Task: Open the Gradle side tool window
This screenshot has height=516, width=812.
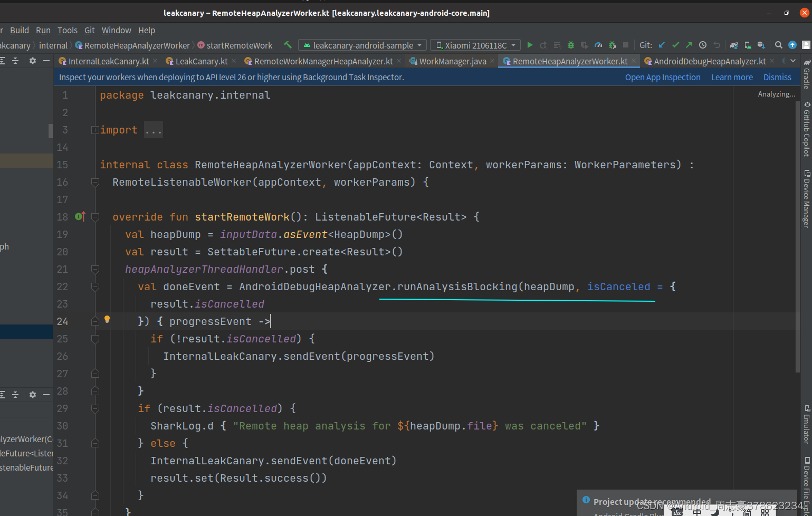Action: click(x=806, y=74)
